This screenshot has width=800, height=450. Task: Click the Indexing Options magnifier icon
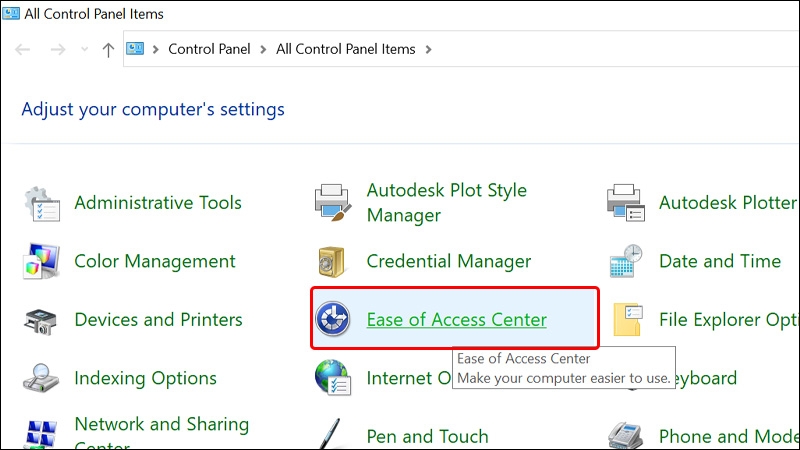(41, 378)
